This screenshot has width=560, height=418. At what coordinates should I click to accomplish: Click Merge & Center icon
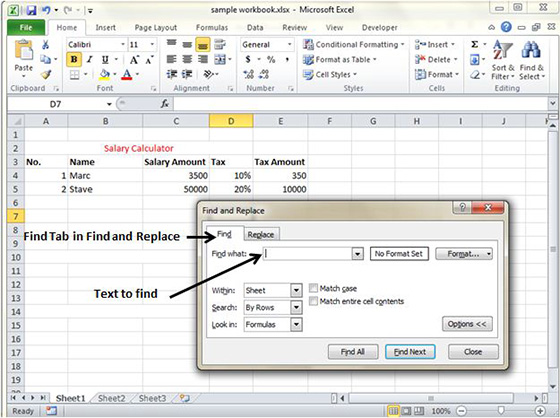[220, 59]
